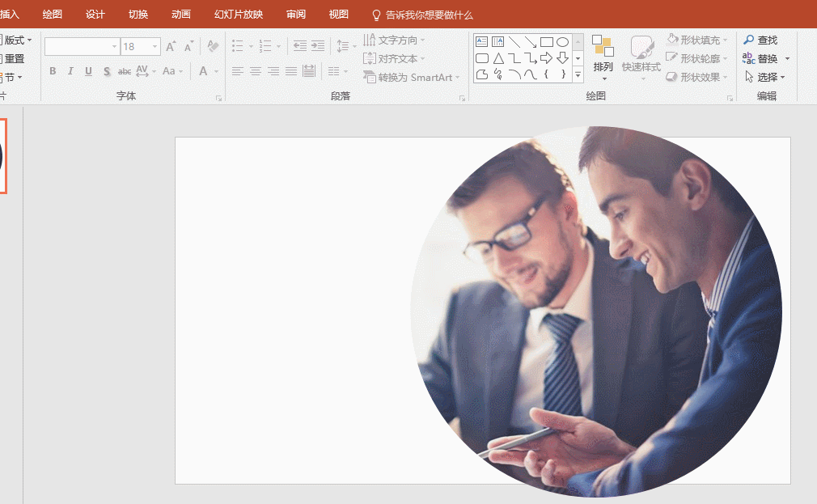Image resolution: width=817 pixels, height=504 pixels.
Task: Select the text box shape
Action: point(481,42)
